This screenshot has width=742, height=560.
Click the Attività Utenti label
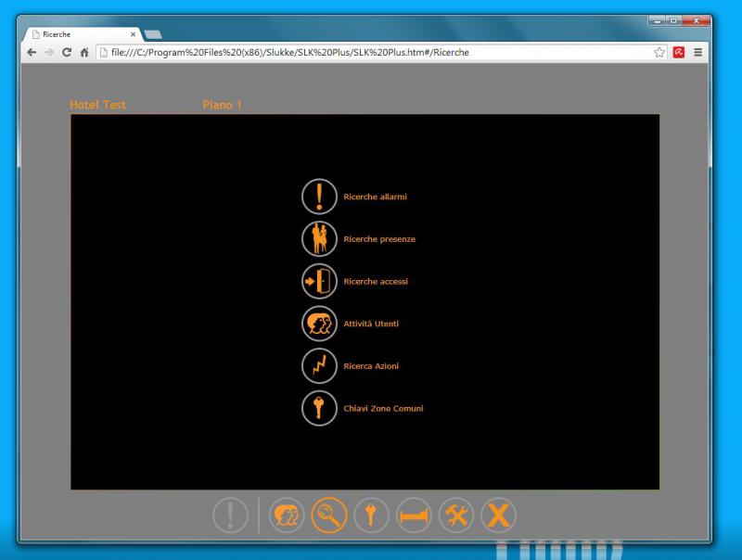tap(371, 324)
